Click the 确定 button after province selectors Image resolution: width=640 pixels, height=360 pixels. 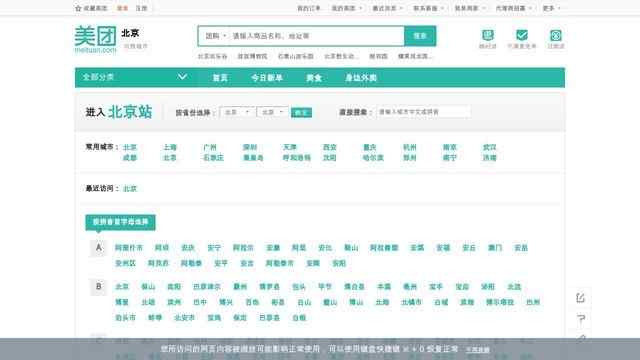pos(301,113)
